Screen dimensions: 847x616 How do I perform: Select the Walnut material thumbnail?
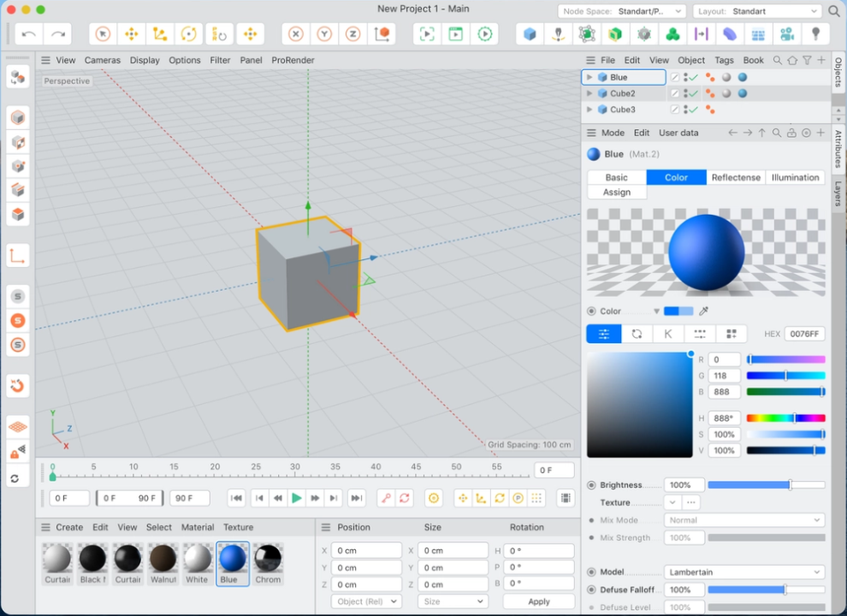(163, 560)
